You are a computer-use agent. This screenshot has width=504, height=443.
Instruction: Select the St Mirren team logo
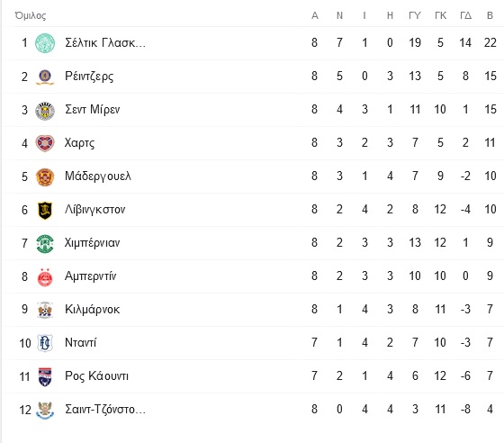(45, 110)
